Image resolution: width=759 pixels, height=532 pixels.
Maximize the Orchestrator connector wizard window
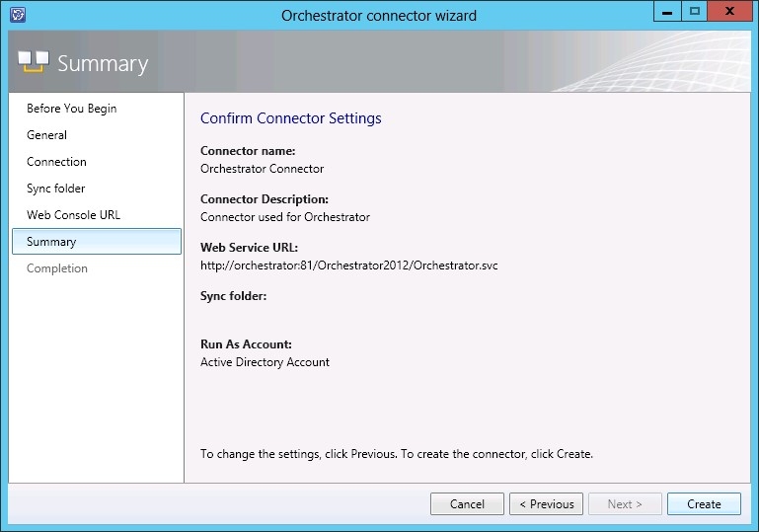point(694,12)
